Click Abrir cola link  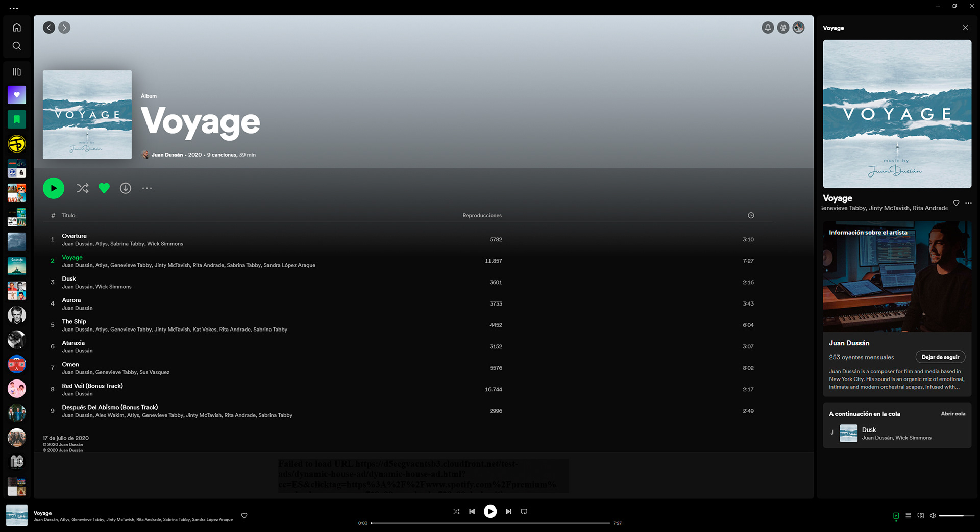[x=953, y=414]
